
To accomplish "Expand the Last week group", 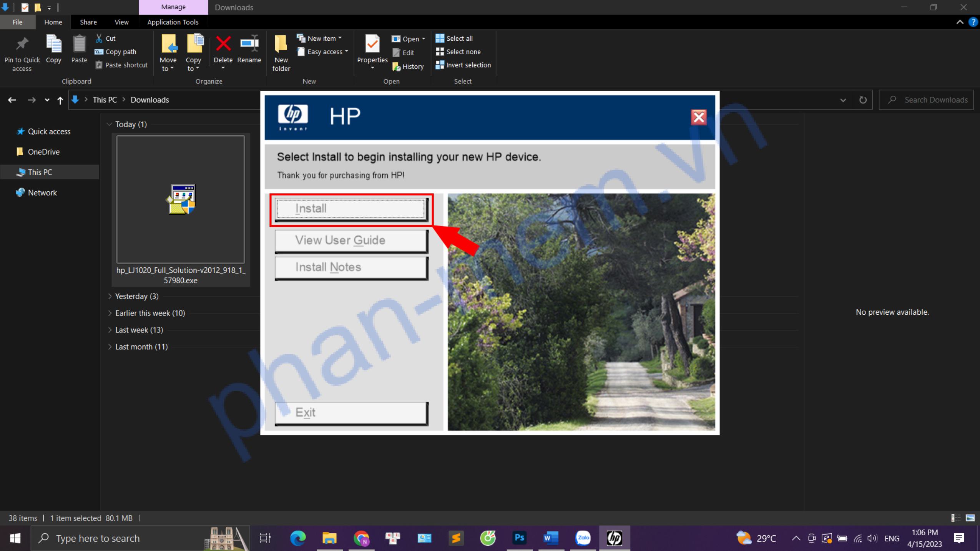I will (x=110, y=330).
